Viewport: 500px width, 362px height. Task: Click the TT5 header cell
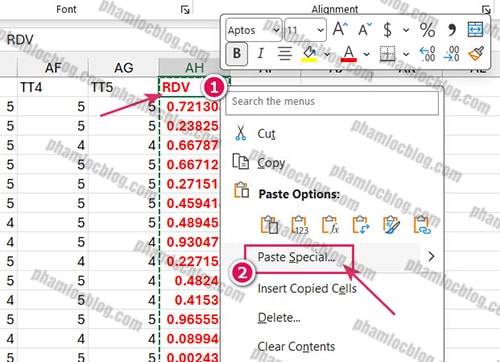click(x=124, y=87)
